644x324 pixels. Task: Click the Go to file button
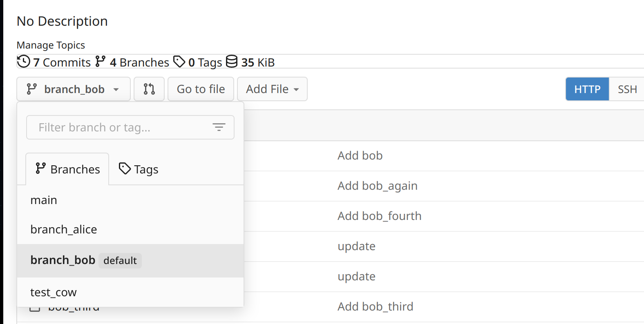201,89
